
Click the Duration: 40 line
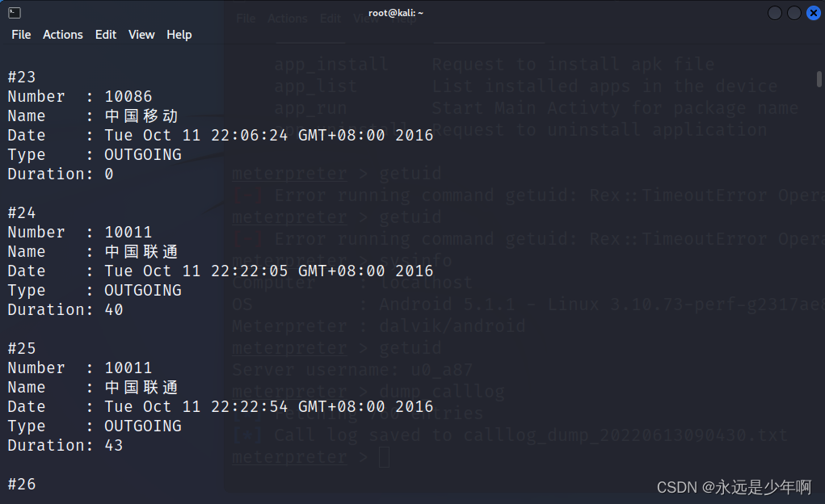coord(65,310)
